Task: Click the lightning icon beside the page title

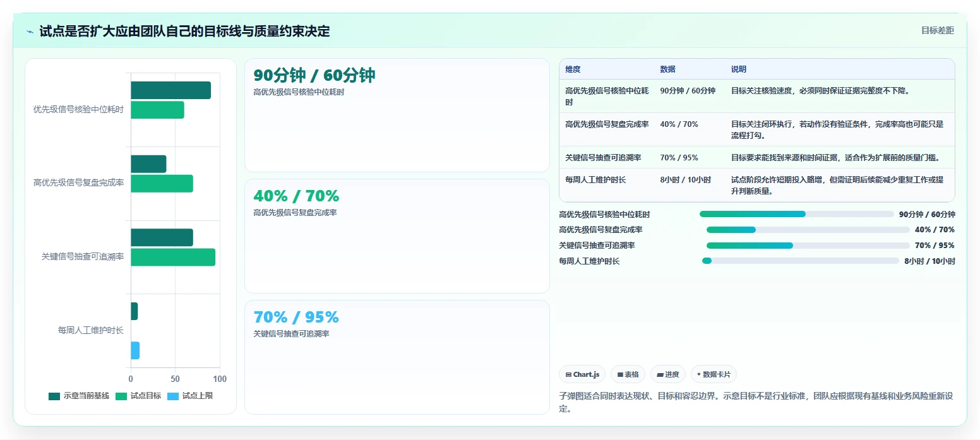Action: 30,32
